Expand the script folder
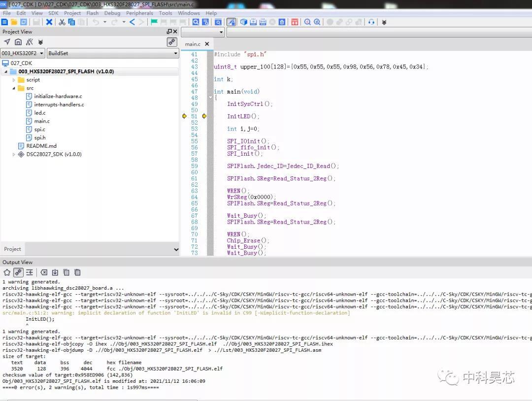Screen dimensions: 532x401 coord(14,80)
